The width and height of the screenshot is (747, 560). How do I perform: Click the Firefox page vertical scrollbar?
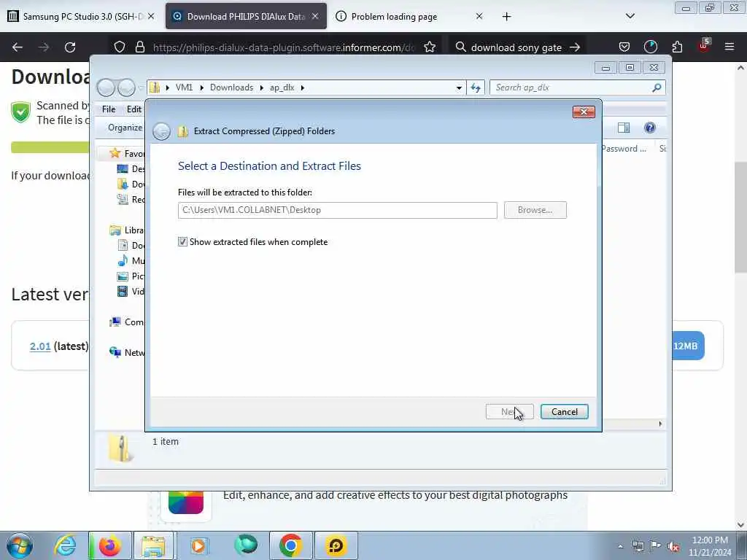740,217
